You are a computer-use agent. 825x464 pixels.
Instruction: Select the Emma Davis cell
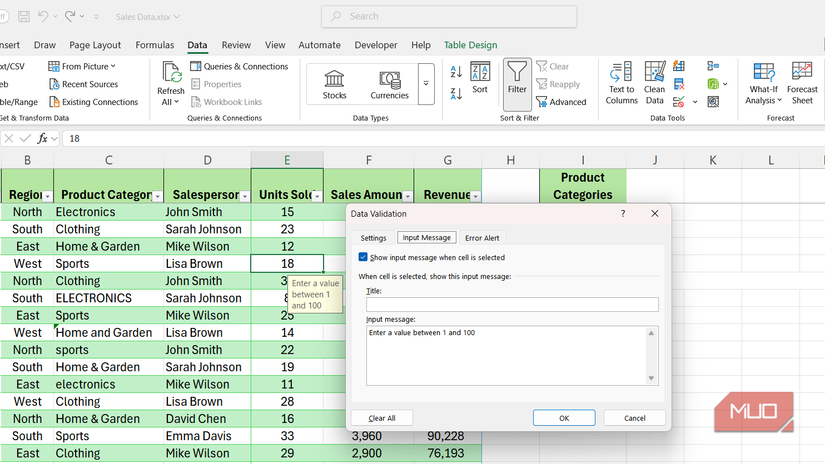[x=207, y=436]
